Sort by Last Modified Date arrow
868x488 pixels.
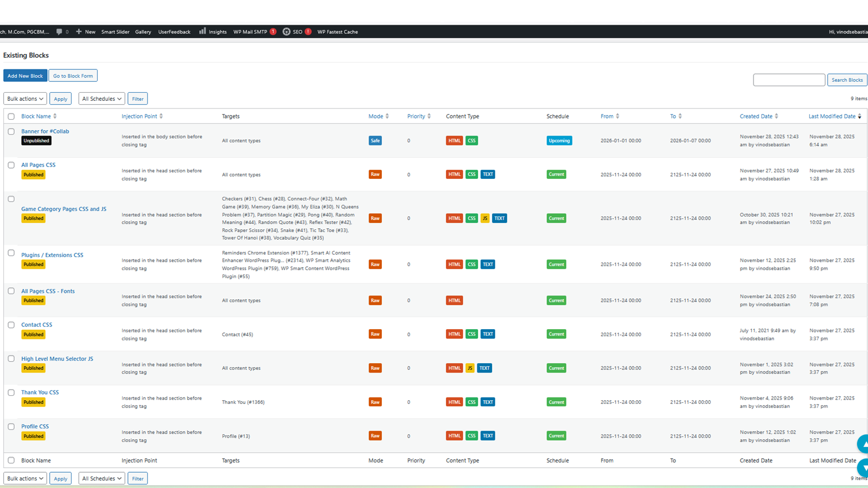pos(859,117)
